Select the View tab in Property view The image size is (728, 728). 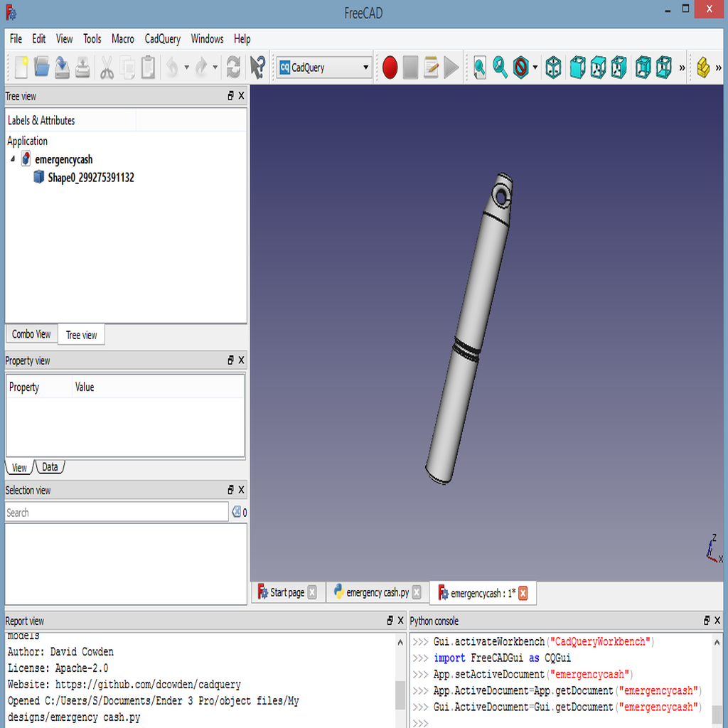pyautogui.click(x=19, y=468)
